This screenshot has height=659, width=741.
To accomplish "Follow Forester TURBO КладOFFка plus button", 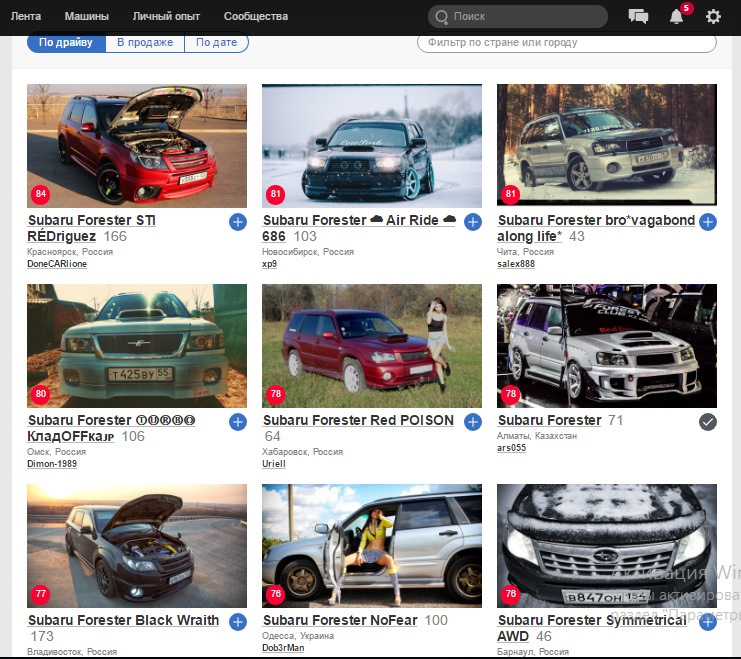I will pyautogui.click(x=238, y=422).
